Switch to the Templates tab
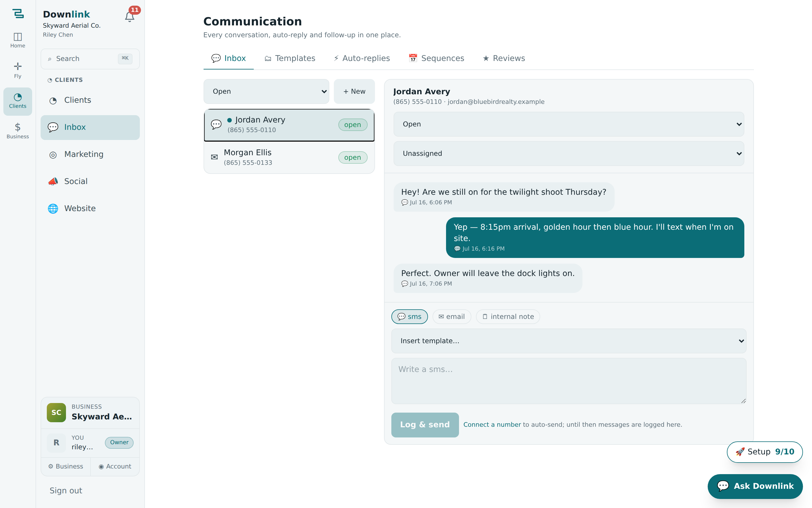 [290, 58]
